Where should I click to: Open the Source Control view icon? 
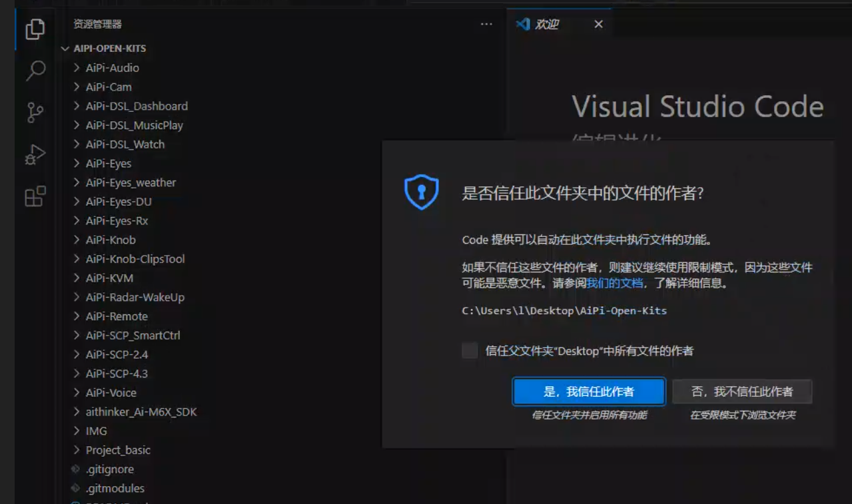tap(35, 113)
